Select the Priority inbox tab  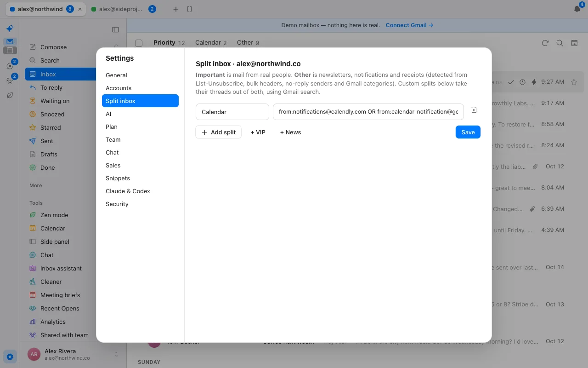(x=169, y=42)
